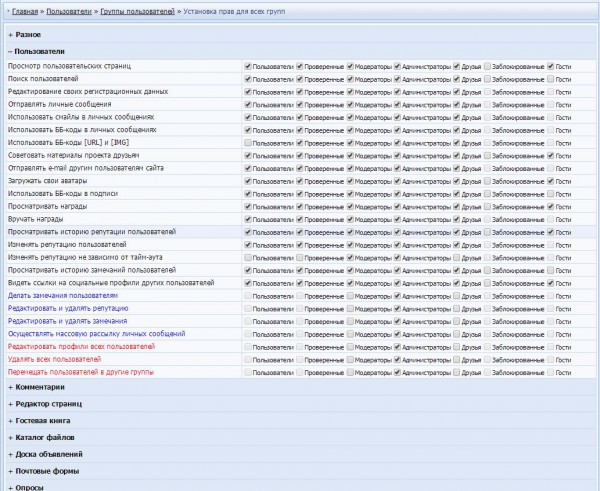Image resolution: width=600 pixels, height=491 pixels.
Task: Uncheck Администраторы for Отправлять e-mail другим пользователям
Action: (397, 168)
